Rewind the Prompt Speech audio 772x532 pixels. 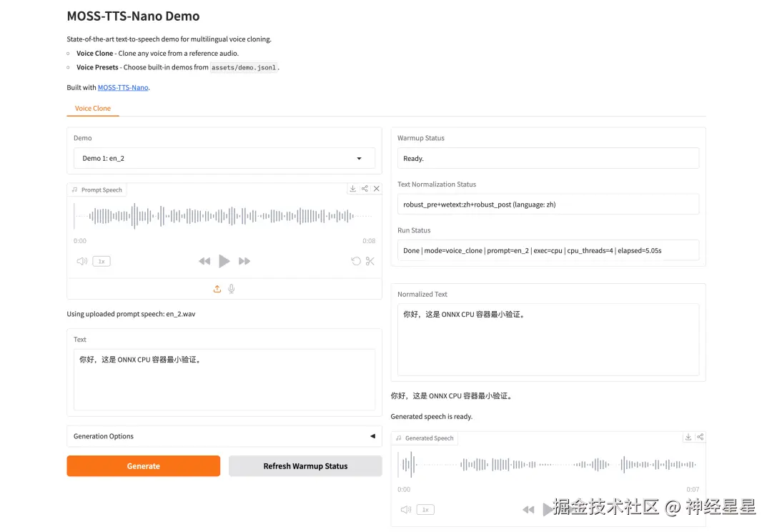click(204, 261)
